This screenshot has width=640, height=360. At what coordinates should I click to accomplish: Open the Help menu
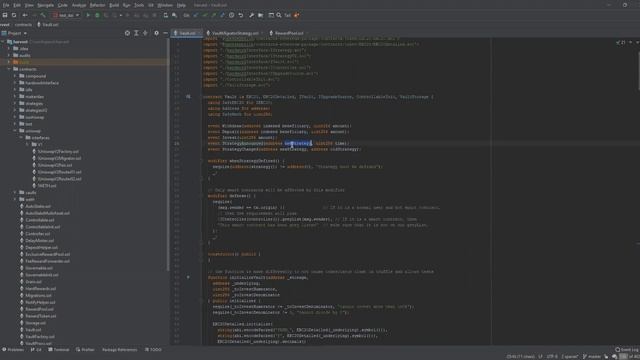pos(181,5)
